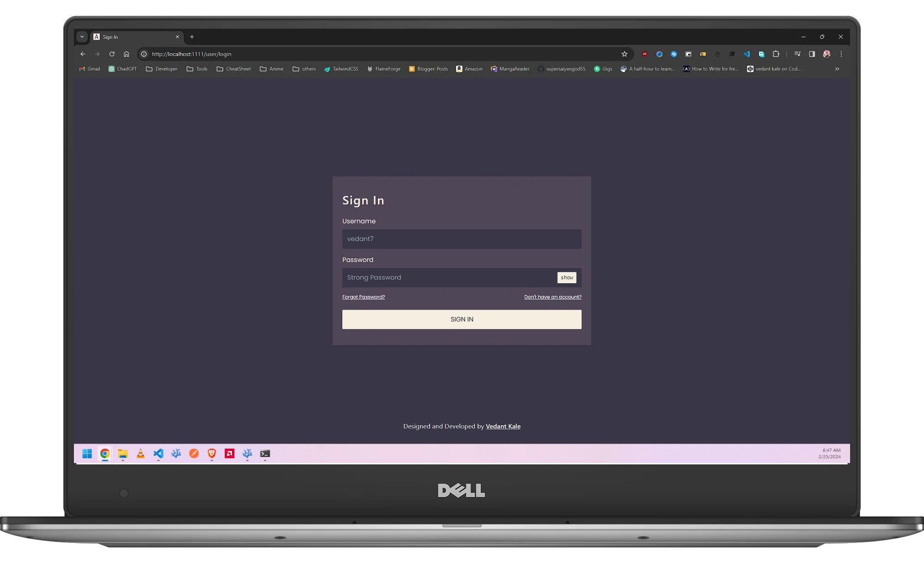Open the Developer bookmarks folder
Screen dimensions: 924x561
(x=162, y=68)
